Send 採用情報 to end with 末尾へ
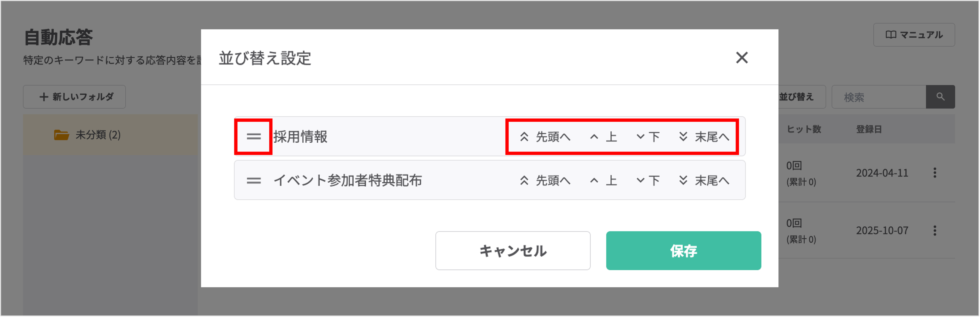Screen dimensions: 980x317 coord(704,136)
